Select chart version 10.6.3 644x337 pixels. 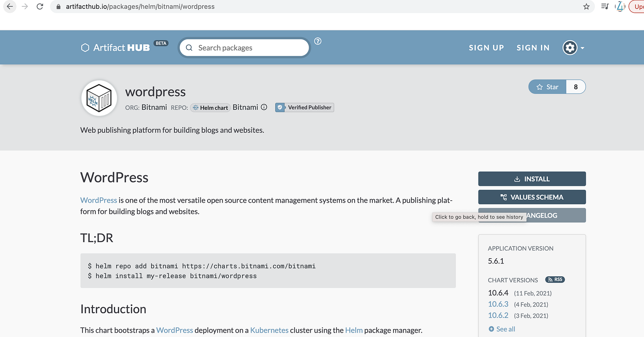pyautogui.click(x=498, y=304)
